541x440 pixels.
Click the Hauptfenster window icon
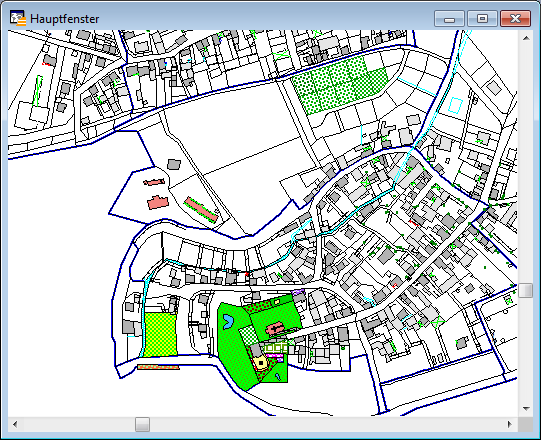18,18
